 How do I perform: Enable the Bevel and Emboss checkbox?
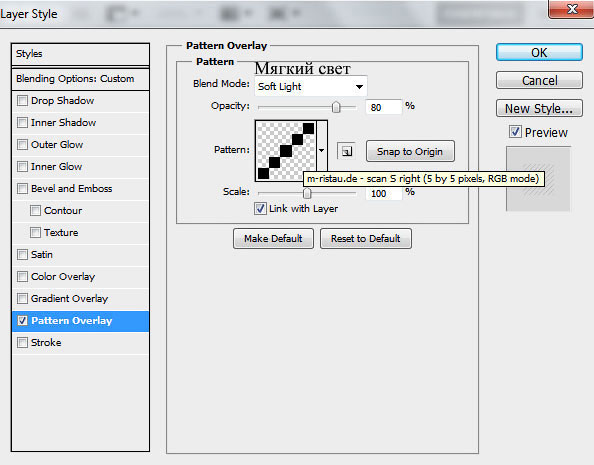coord(22,188)
